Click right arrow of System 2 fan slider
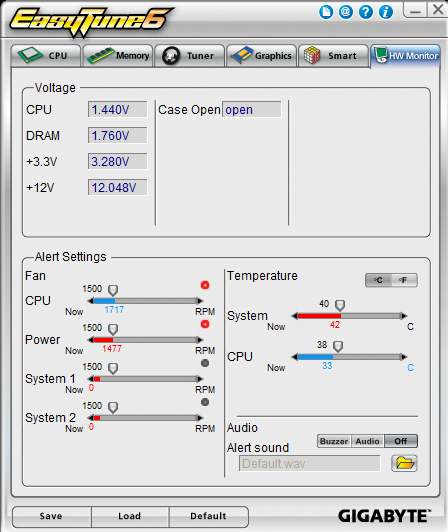Screen dimensions: 448x532 click(200, 418)
